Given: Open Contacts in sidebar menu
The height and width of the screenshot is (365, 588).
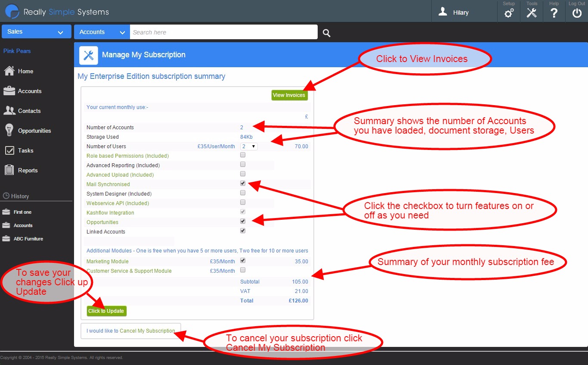Looking at the screenshot, I should 29,111.
